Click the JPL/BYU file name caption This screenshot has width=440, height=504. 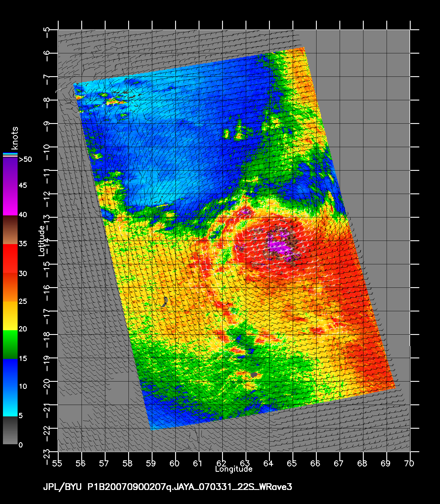[x=167, y=487]
